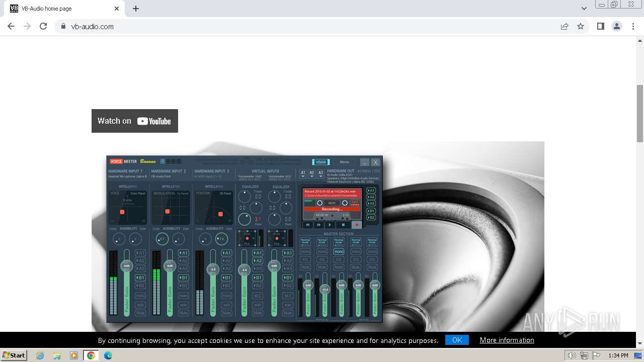Cycle Normal mode on master A1 bus
The width and height of the screenshot is (644, 362).
pyautogui.click(x=305, y=242)
